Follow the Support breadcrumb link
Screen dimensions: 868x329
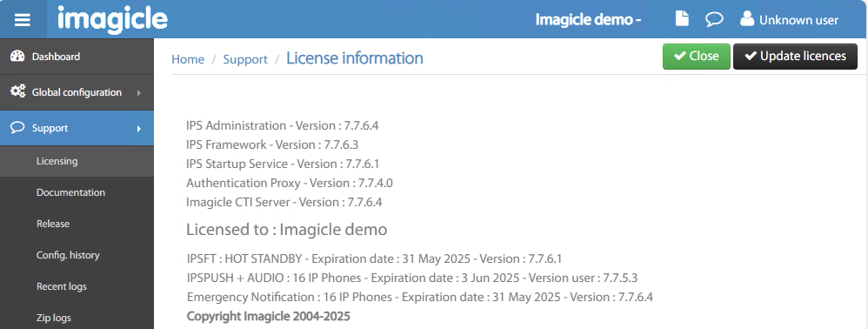(245, 59)
